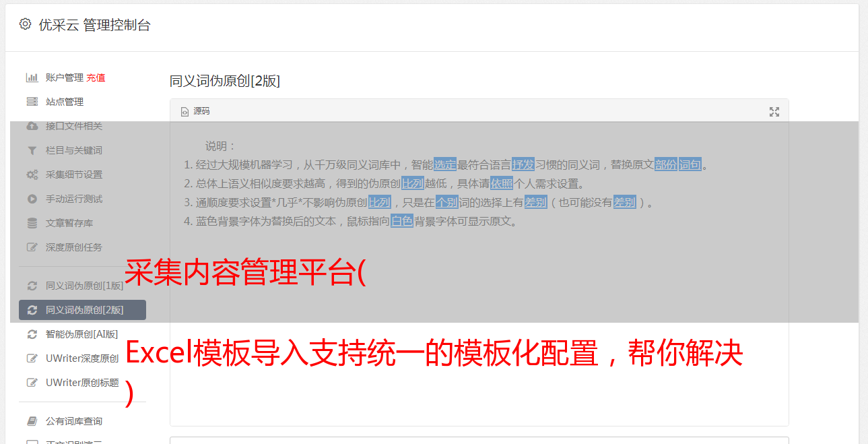Click the database icon beside 文章暂存库
Viewport: 868px width, 444px height.
point(32,223)
